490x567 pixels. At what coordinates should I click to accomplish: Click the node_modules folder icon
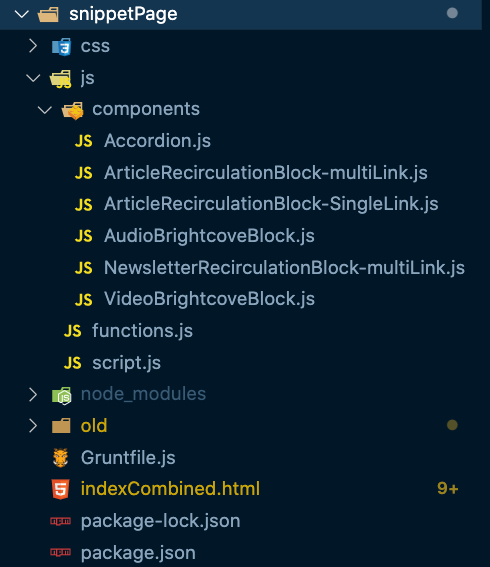coord(61,395)
